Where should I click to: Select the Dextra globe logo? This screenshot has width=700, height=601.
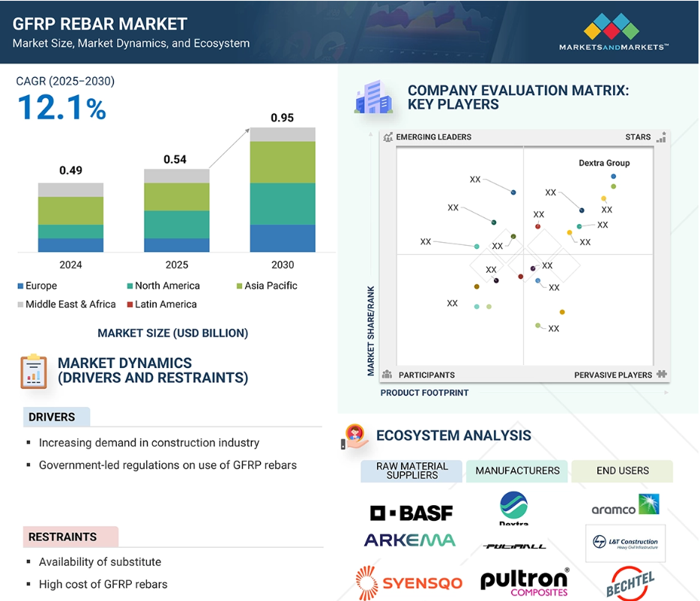[514, 508]
